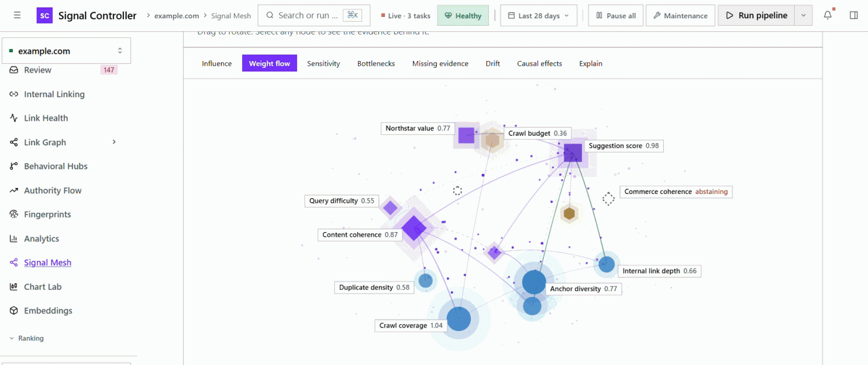Click the Suggestion score 0.98 label
Viewport: 868px width, 365px height.
(x=624, y=146)
